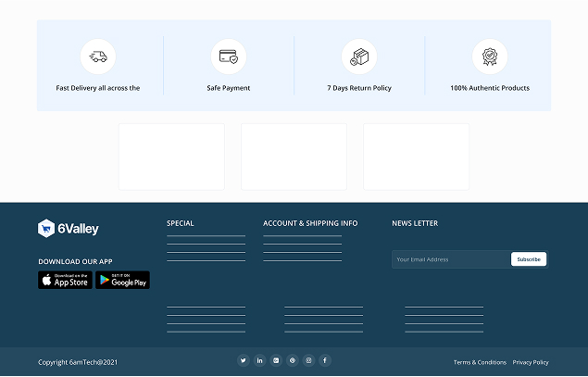Click the LinkedIn icon in footer

point(260,360)
